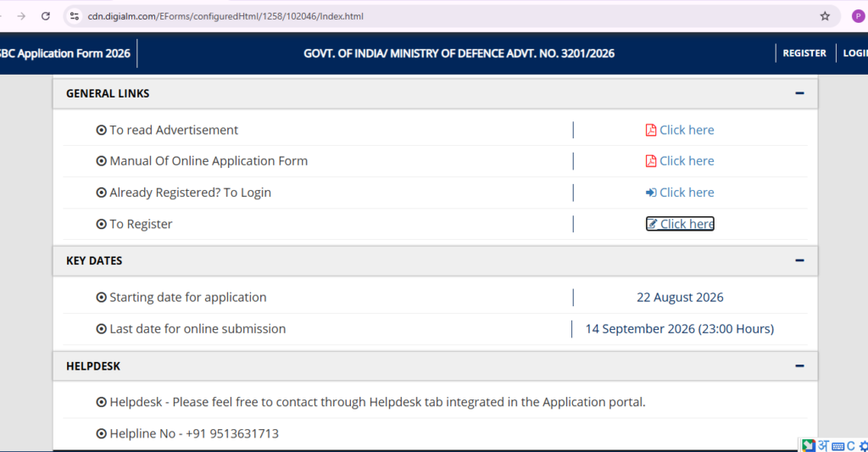The image size is (868, 452).
Task: Click the PDF icon for Manual Of Online Application Form
Action: (651, 160)
